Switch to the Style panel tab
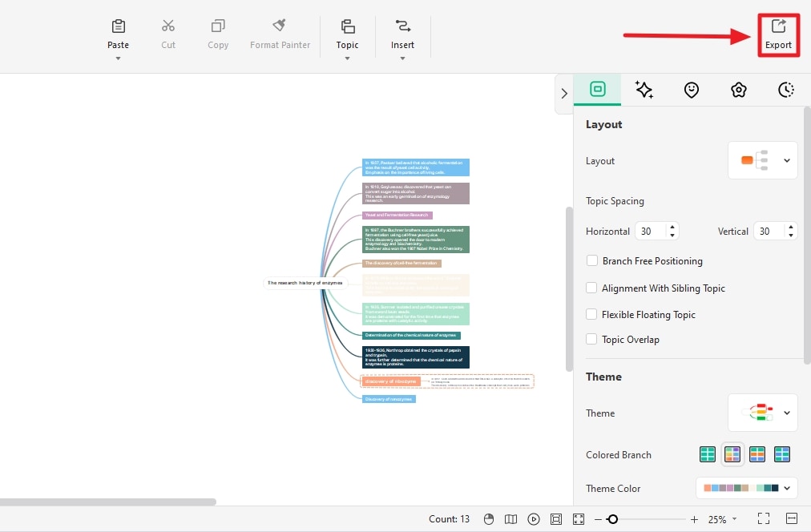The image size is (811, 532). click(x=597, y=90)
